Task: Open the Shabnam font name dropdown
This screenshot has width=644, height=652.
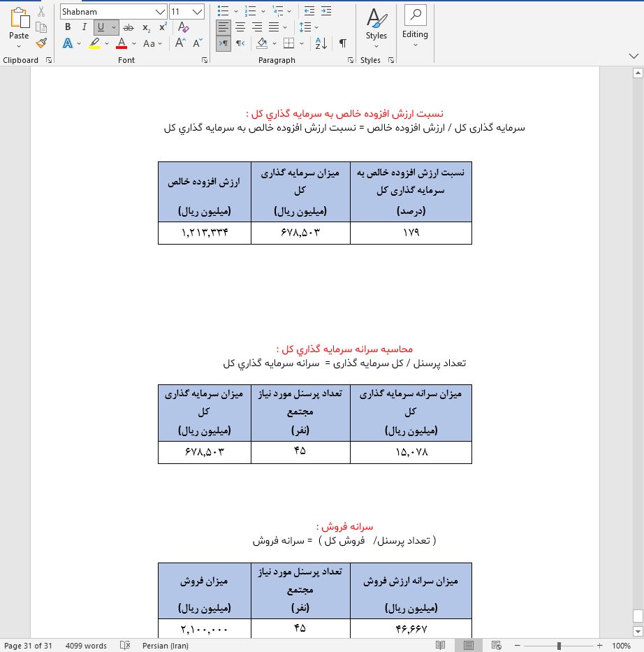Action: click(160, 12)
